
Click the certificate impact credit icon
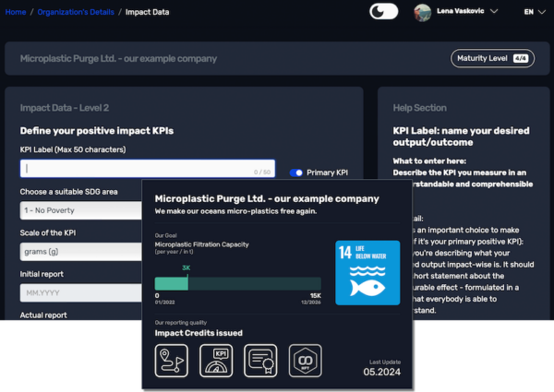[x=261, y=358]
